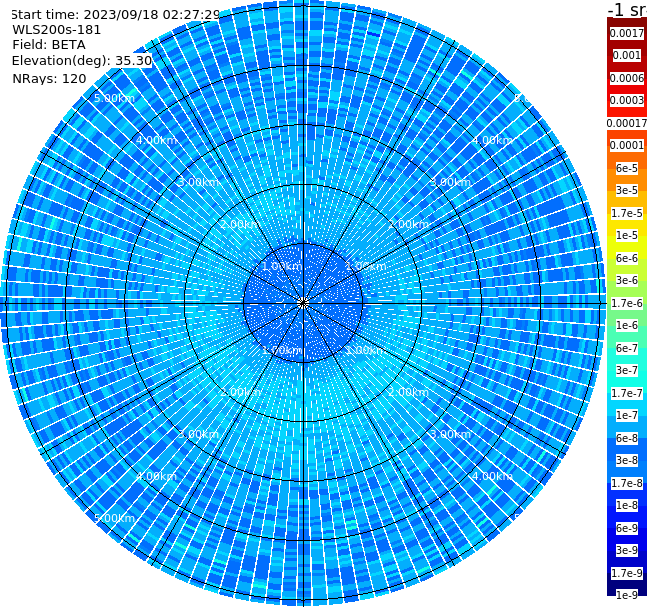Select the 0.0006 red colorbar level
647x607 pixels.
627,78
